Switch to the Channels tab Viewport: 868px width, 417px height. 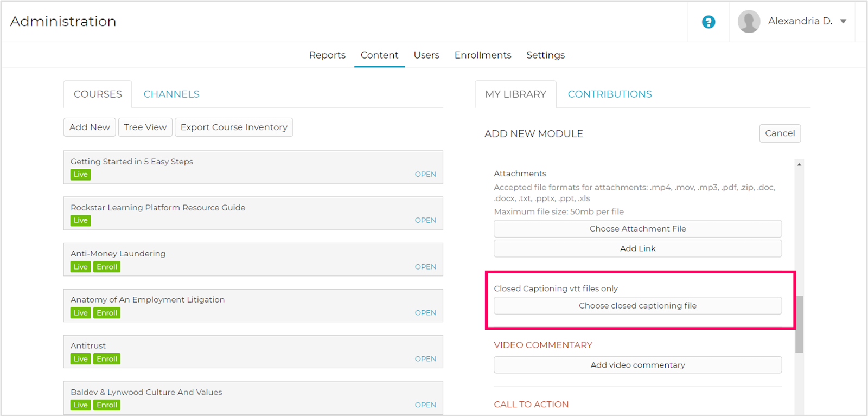pyautogui.click(x=171, y=94)
